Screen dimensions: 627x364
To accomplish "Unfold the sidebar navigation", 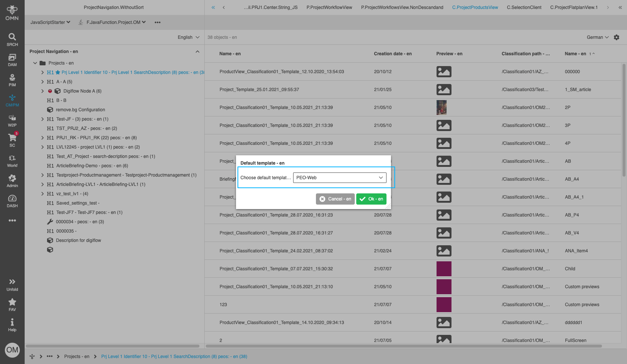I will coord(12,284).
